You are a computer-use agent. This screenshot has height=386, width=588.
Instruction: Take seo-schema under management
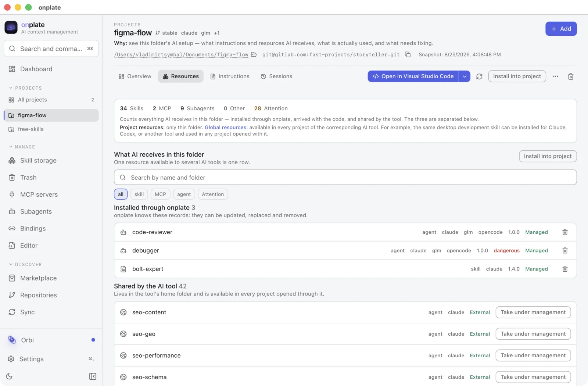[533, 377]
